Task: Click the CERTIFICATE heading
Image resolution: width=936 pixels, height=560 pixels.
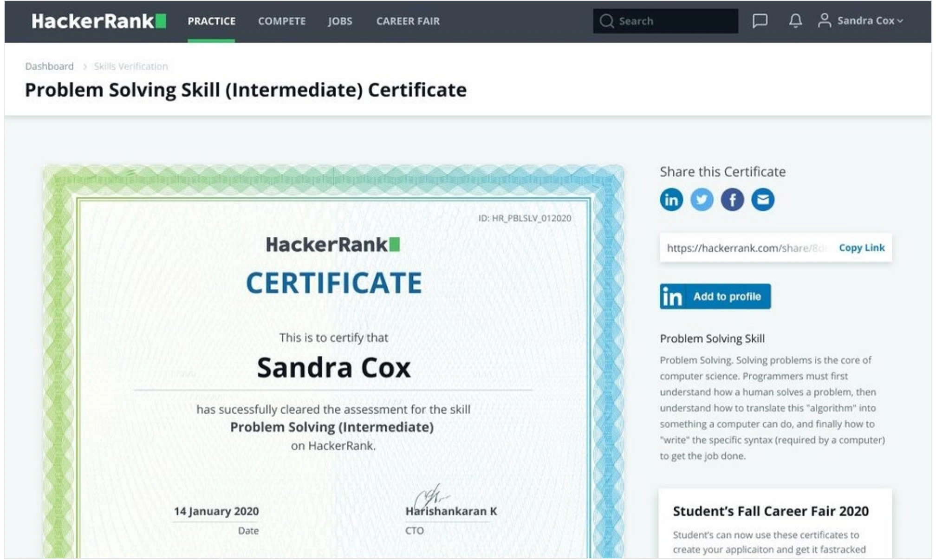Action: [x=334, y=283]
